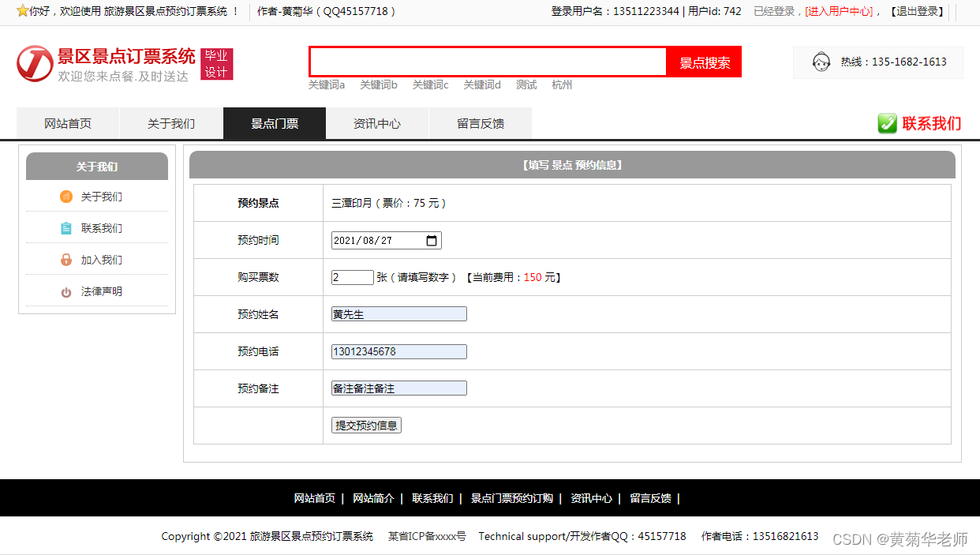Click the 预约时间 date field
Image resolution: width=980 pixels, height=555 pixels.
click(x=387, y=241)
